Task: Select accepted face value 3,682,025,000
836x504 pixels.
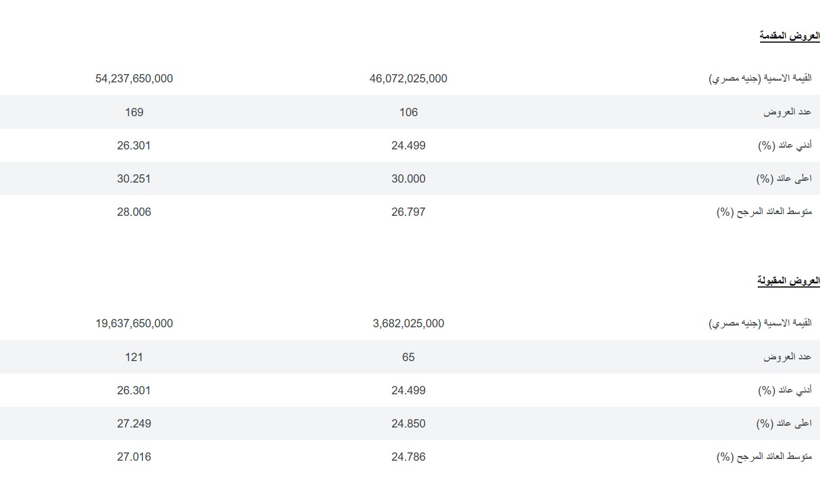Action: point(409,323)
